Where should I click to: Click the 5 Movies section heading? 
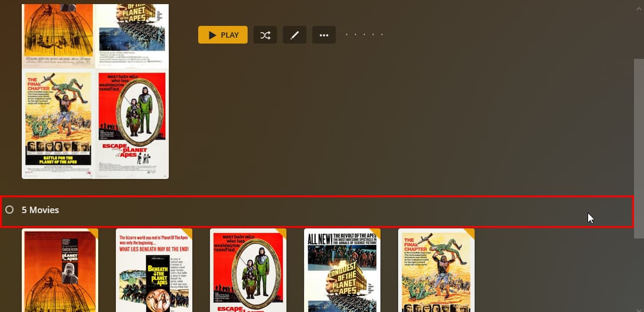tap(40, 210)
